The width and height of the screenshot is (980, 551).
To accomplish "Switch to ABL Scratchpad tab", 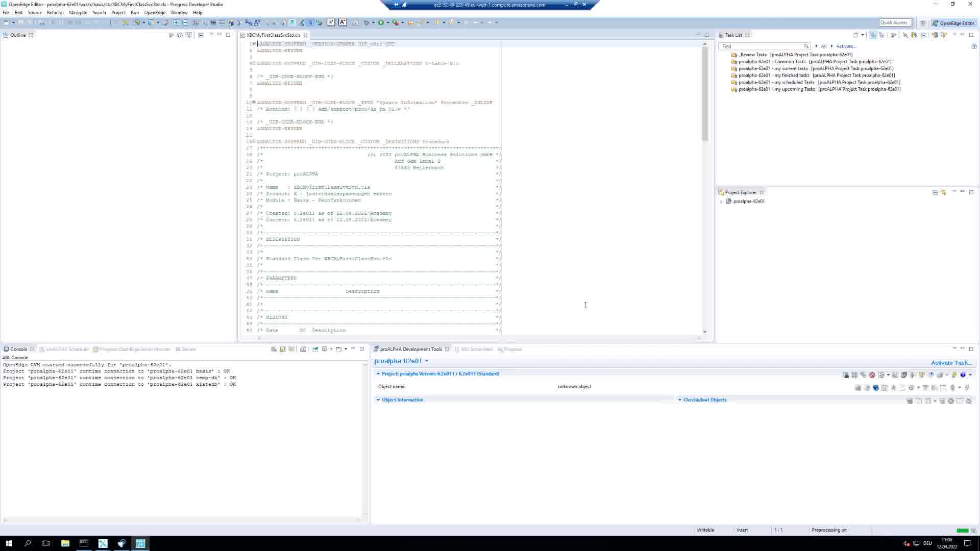I will 474,349.
